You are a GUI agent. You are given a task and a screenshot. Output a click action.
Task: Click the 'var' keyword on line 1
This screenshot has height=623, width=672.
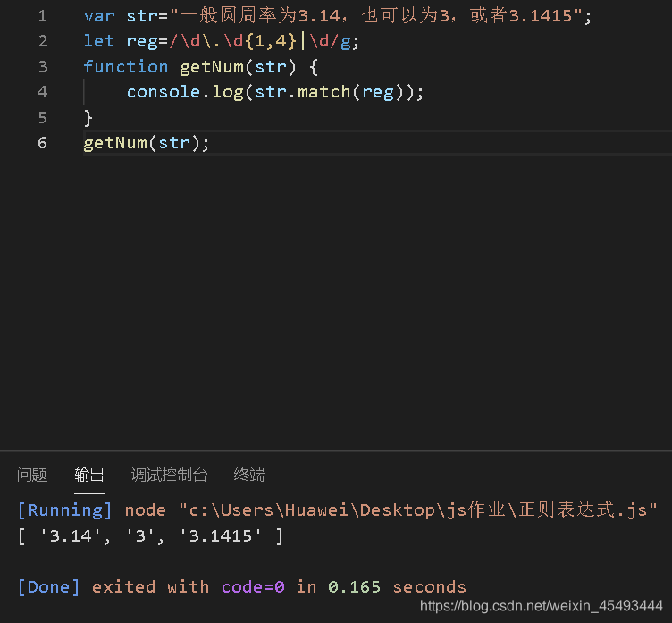pos(99,16)
